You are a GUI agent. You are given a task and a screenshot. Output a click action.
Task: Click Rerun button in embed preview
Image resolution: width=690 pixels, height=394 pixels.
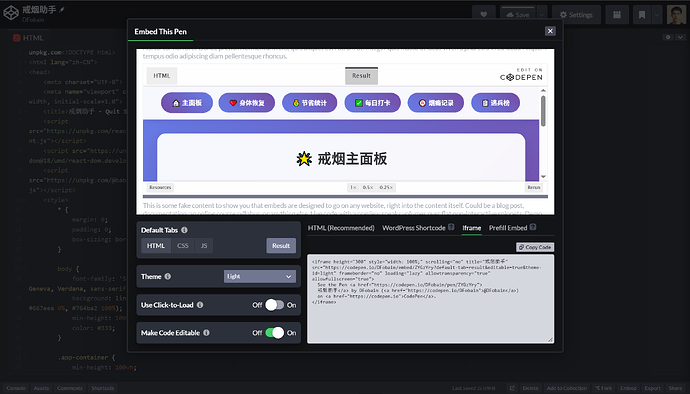point(534,188)
